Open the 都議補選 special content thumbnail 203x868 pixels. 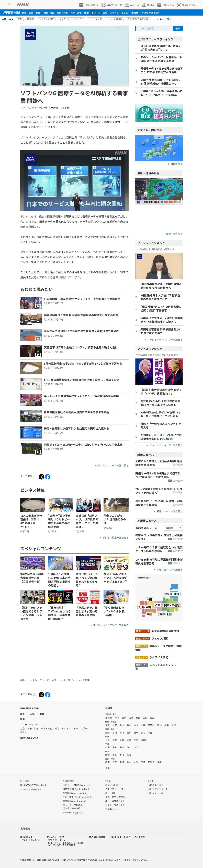tap(33, 563)
